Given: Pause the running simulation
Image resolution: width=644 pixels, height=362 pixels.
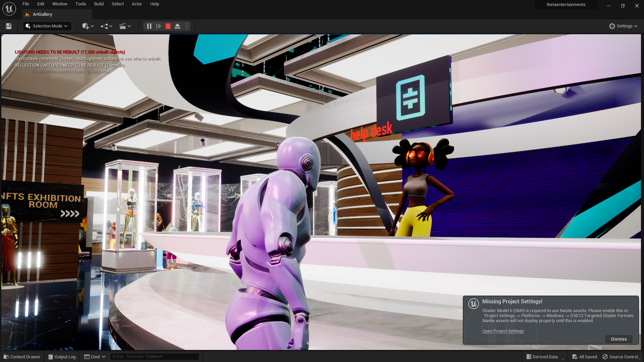Looking at the screenshot, I should point(149,26).
